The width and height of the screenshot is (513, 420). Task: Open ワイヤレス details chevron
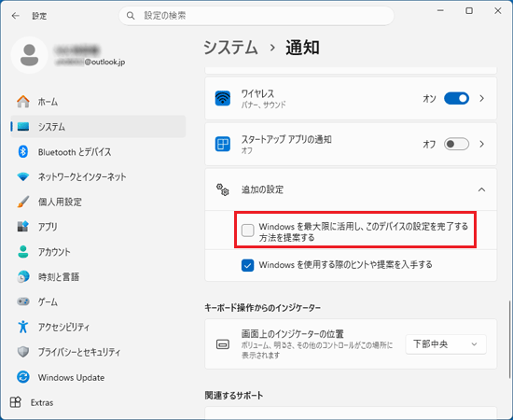(481, 98)
